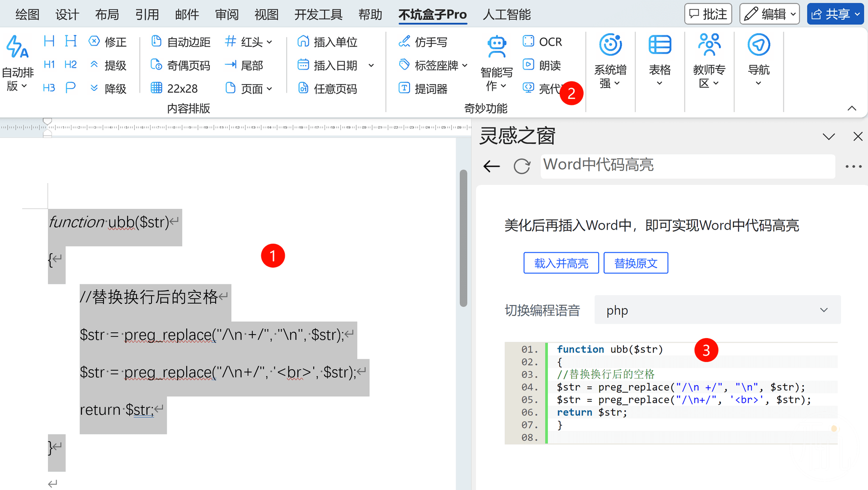Switch to the 设计 tab
Image resolution: width=868 pixels, height=490 pixels.
pyautogui.click(x=67, y=14)
